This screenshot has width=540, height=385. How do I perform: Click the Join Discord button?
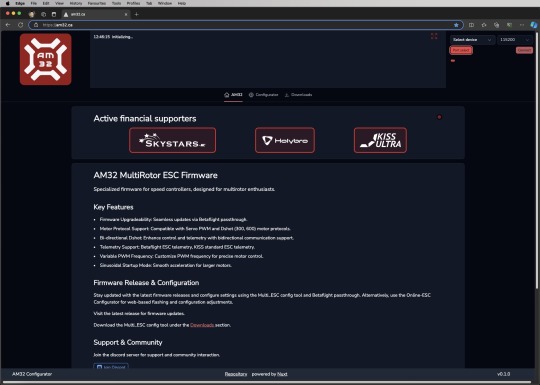[111, 366]
